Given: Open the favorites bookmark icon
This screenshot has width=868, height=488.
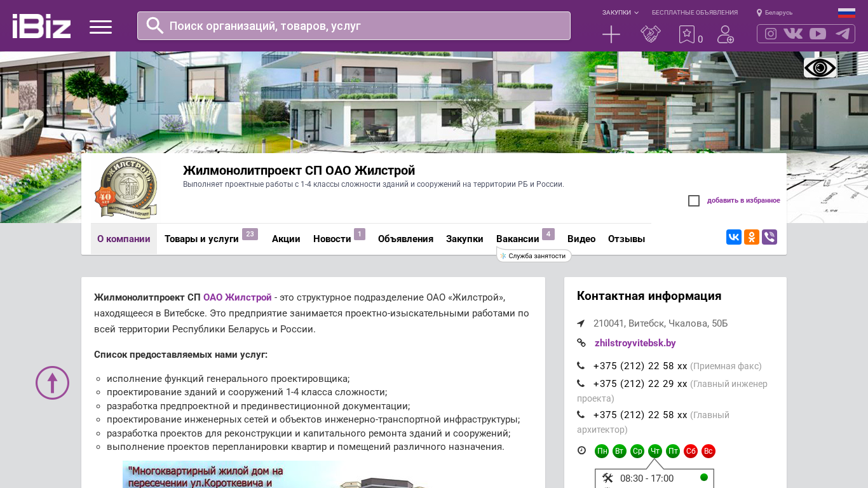Looking at the screenshot, I should coord(687,34).
